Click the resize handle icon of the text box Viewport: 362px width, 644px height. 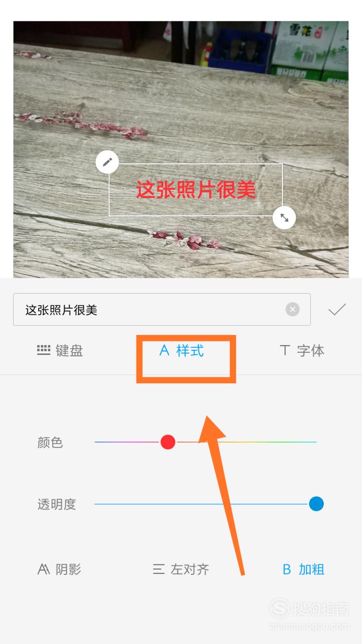(x=284, y=218)
